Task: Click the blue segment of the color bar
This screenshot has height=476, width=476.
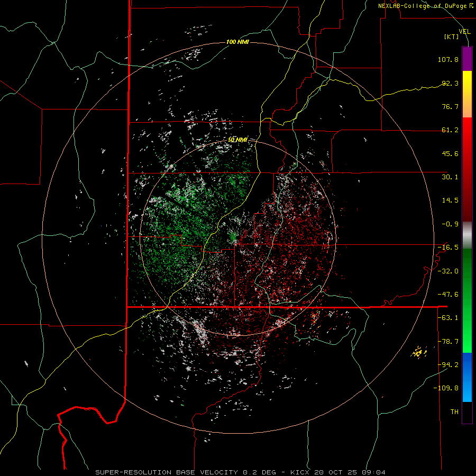Action: coord(467,377)
